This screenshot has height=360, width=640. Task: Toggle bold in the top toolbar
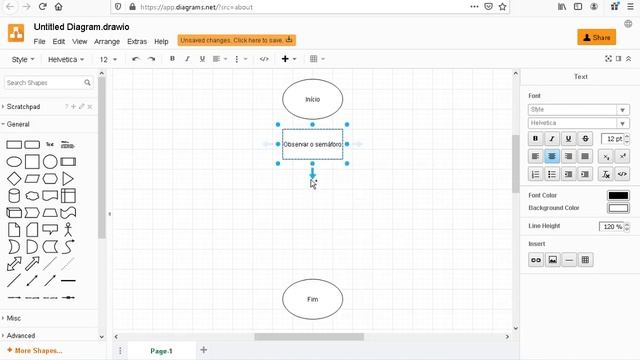click(x=172, y=59)
